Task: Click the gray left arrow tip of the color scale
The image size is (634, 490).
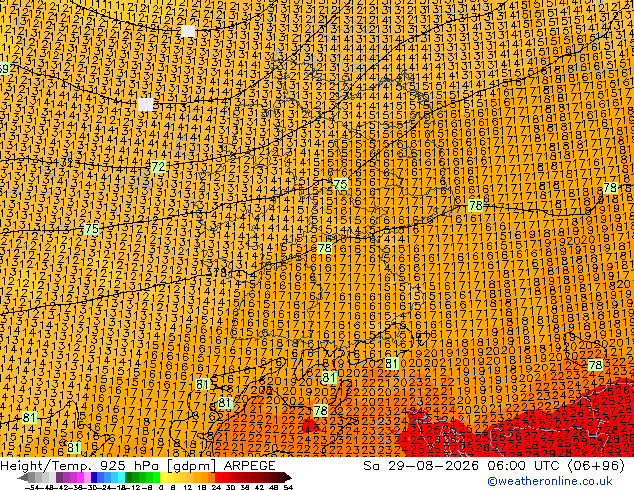Action: pyautogui.click(x=22, y=477)
